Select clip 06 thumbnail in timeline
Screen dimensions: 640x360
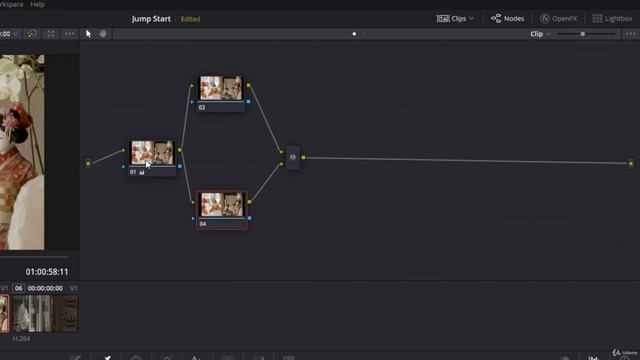click(x=45, y=313)
